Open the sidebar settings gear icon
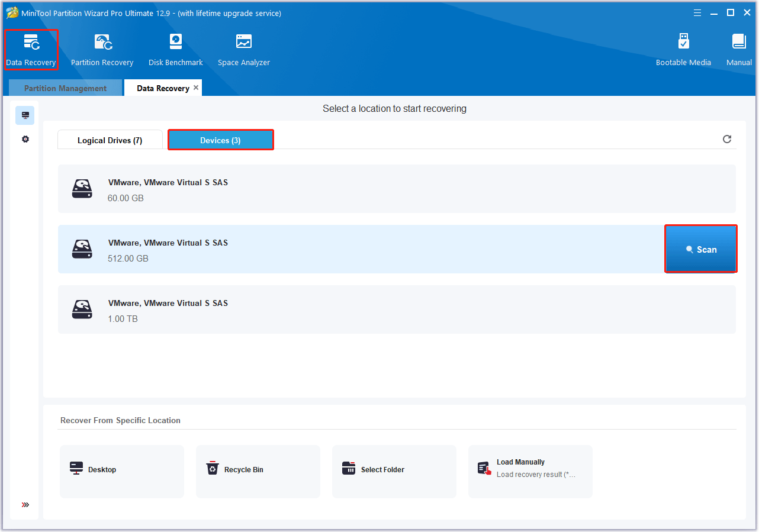Screen dimensions: 759x532 (25, 139)
